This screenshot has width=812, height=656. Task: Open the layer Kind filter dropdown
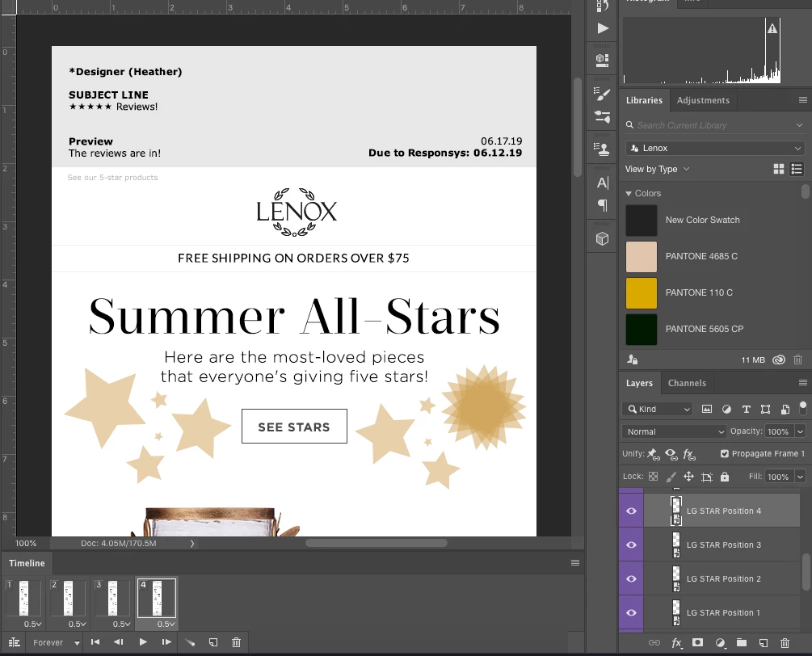[657, 409]
